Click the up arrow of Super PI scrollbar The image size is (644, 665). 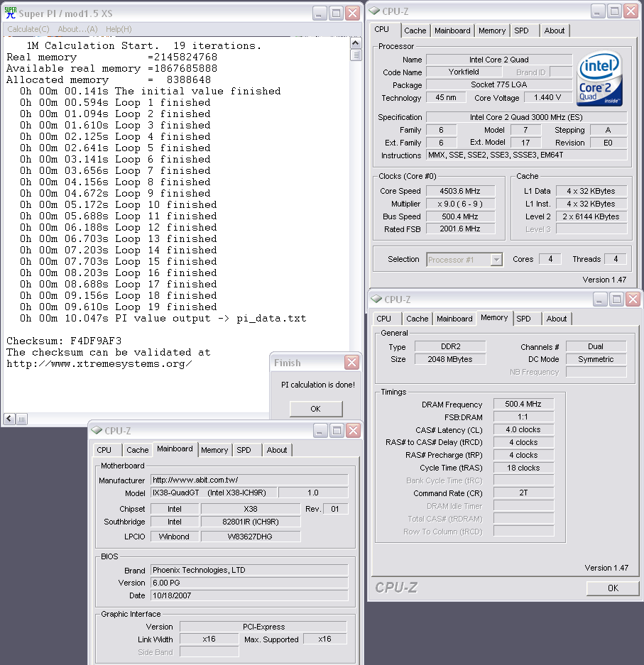click(356, 43)
